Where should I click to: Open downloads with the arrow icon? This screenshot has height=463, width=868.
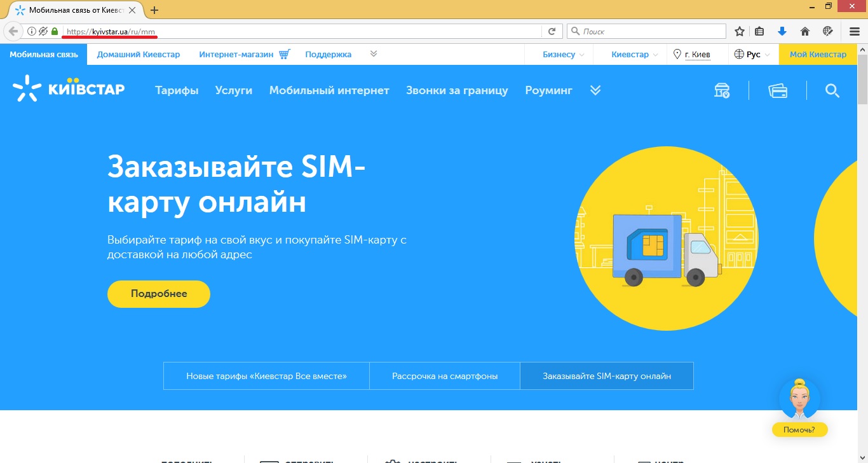pyautogui.click(x=782, y=31)
